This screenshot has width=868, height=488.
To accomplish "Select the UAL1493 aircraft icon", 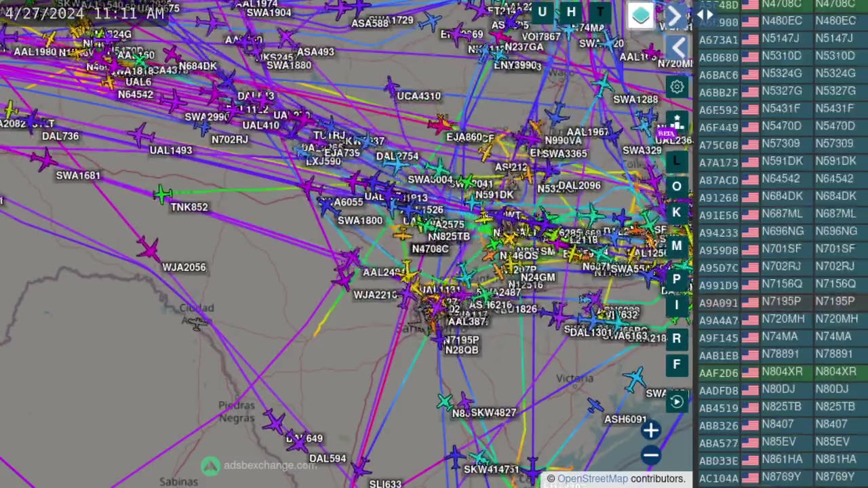I will tap(140, 134).
